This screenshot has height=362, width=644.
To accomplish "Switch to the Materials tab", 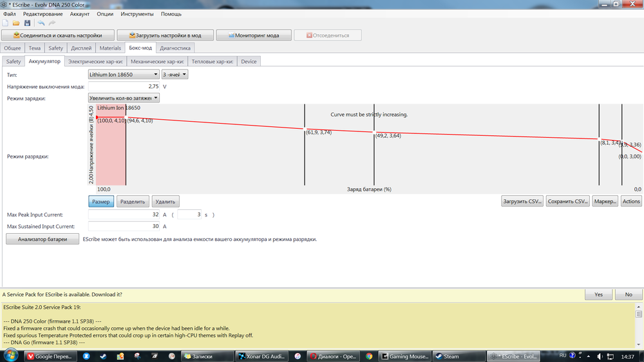I will 110,48.
